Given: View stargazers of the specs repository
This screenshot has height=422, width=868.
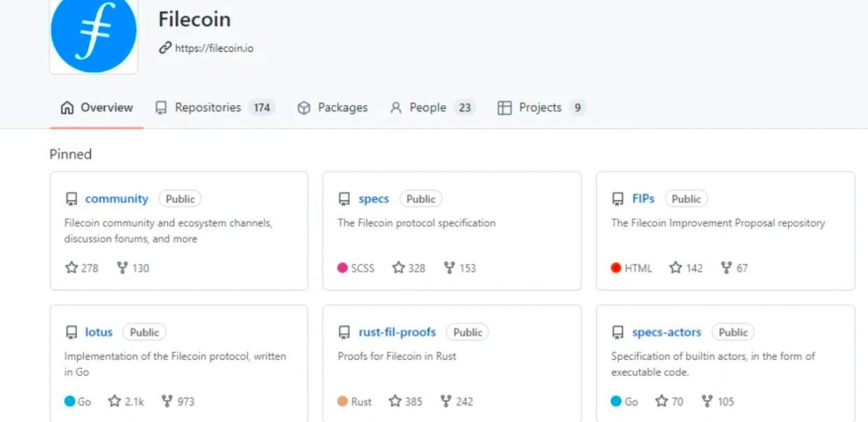Looking at the screenshot, I should pyautogui.click(x=408, y=268).
